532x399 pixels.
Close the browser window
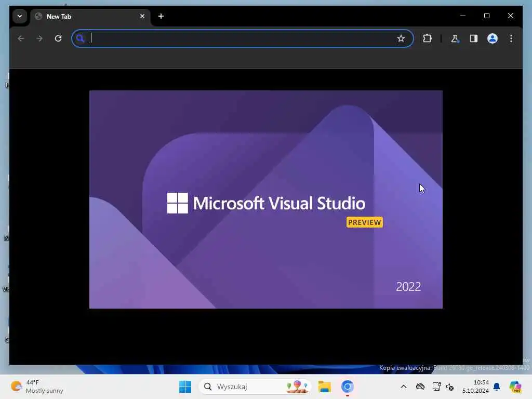[510, 16]
